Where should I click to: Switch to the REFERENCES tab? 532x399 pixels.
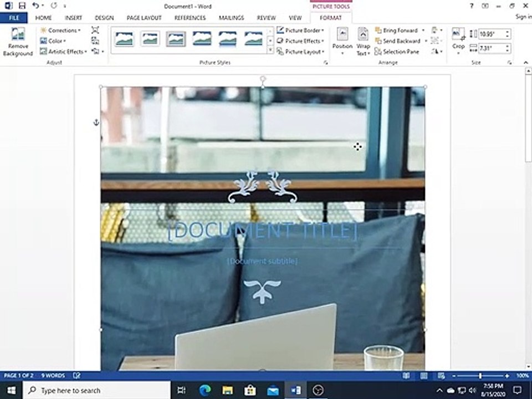click(190, 18)
